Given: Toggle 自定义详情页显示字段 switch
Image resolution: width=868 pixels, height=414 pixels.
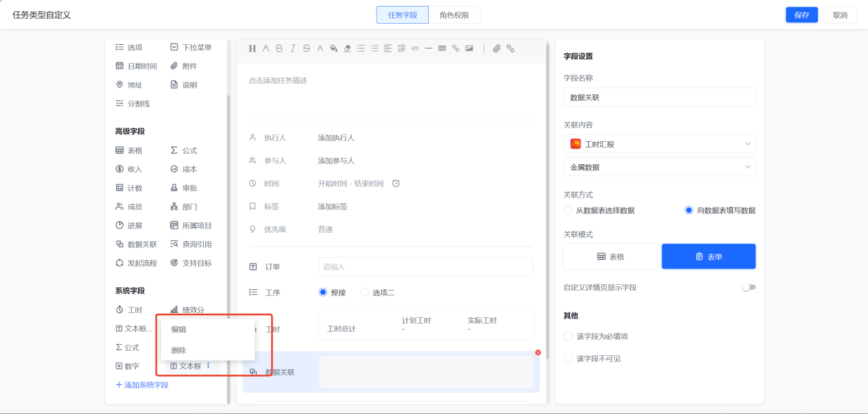Looking at the screenshot, I should click(x=749, y=287).
